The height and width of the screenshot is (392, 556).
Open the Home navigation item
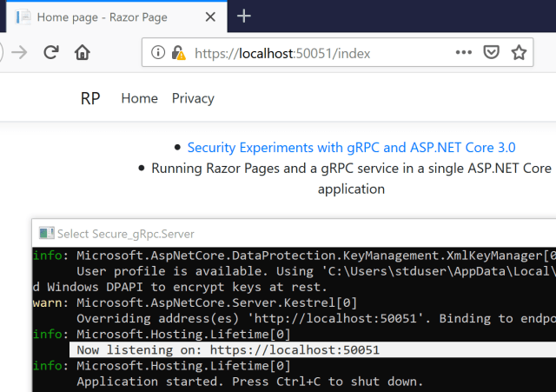139,98
